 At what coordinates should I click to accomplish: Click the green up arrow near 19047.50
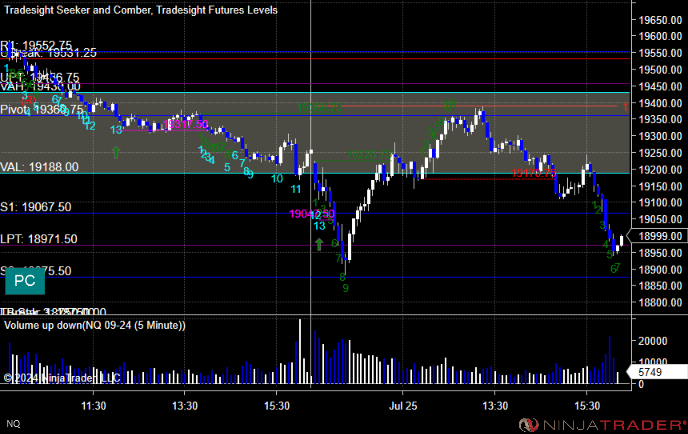click(319, 244)
